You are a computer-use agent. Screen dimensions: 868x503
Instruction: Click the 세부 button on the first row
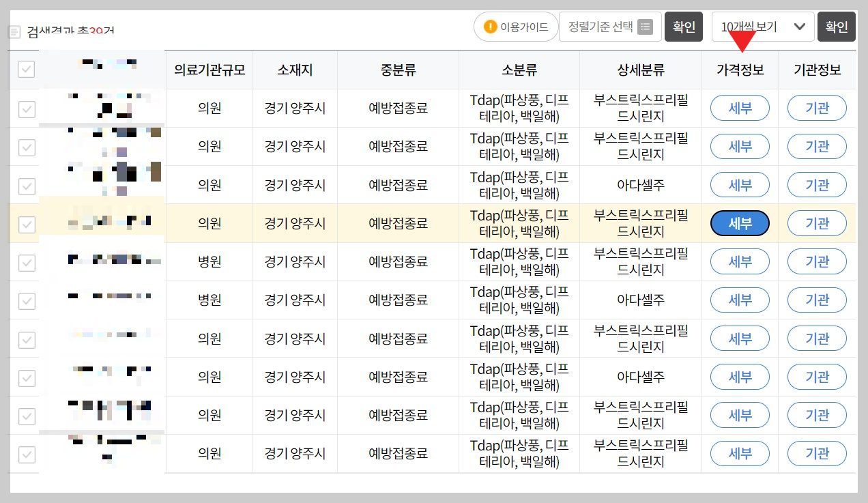pos(740,108)
